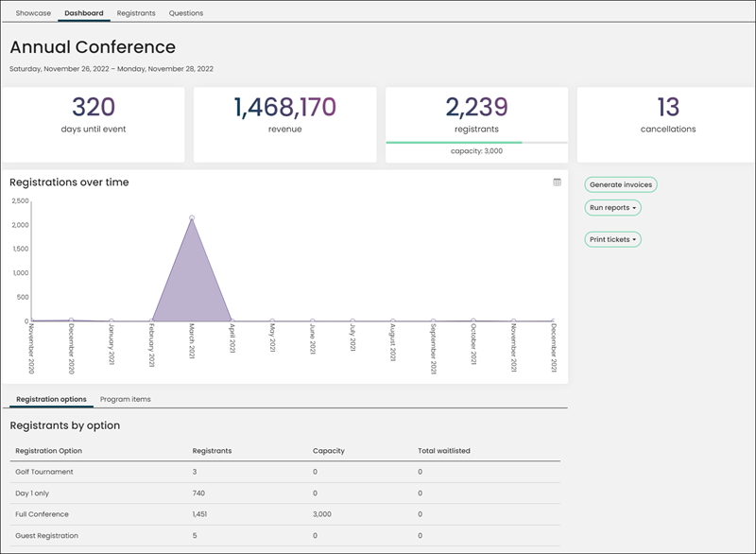Go to the Questions tab

[x=185, y=13]
